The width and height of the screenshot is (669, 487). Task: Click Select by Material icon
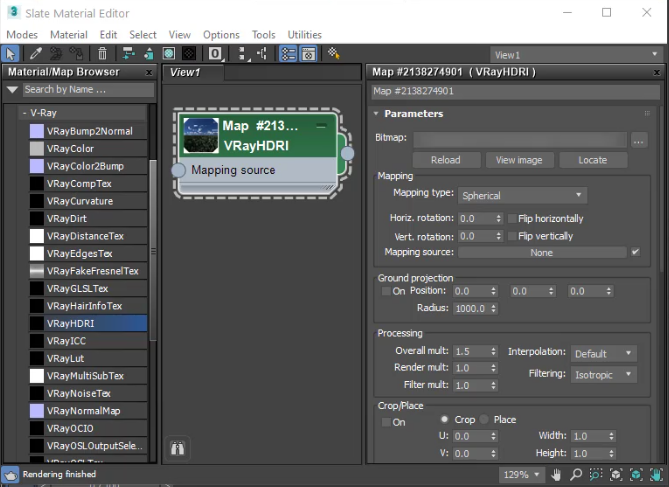[x=334, y=54]
